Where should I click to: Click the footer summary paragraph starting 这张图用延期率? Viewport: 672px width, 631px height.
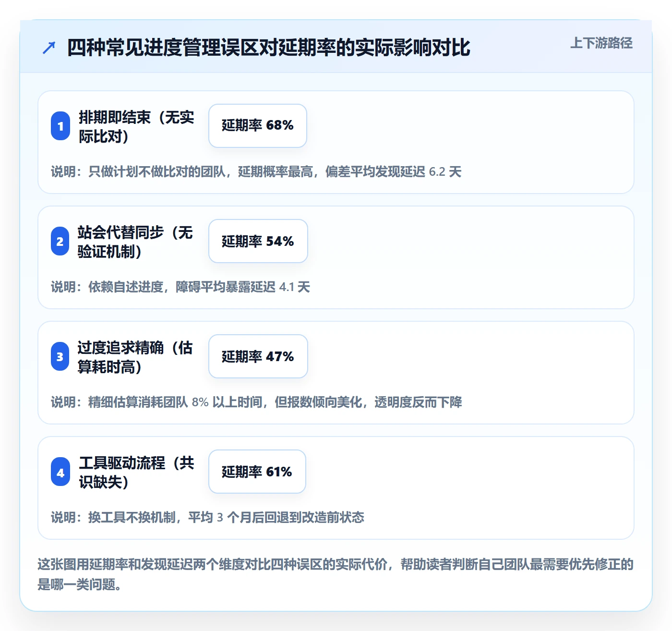[x=336, y=574]
